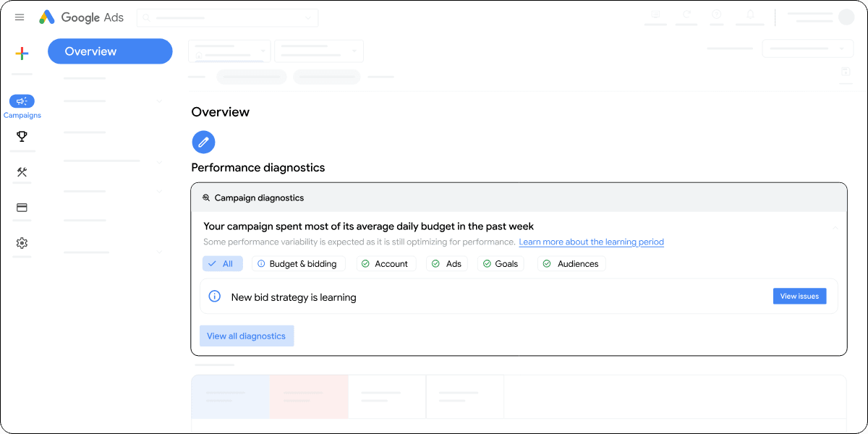868x434 pixels.
Task: Click inside the top search field
Action: coord(217,17)
